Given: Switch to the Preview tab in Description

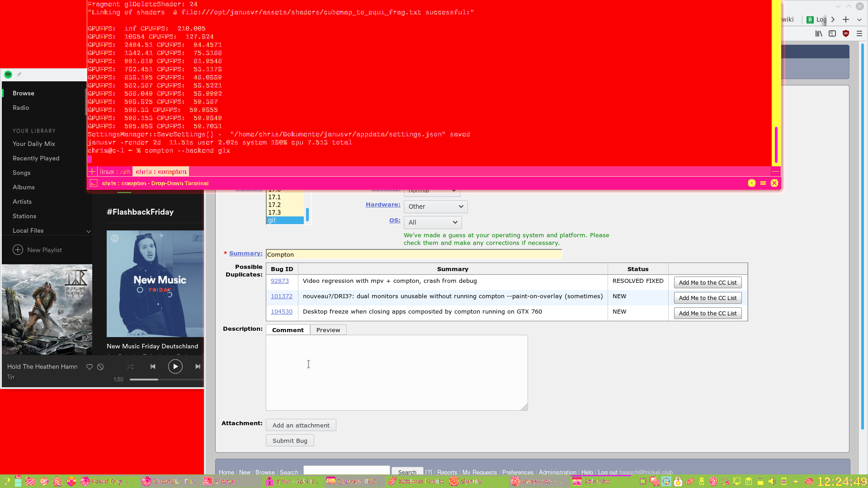Looking at the screenshot, I should pyautogui.click(x=328, y=330).
